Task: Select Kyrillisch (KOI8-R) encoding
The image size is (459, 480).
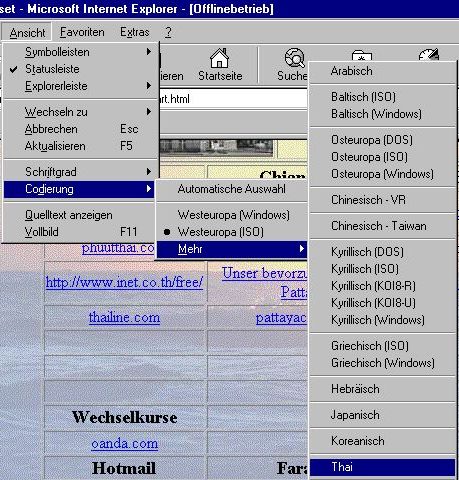Action: 382,286
